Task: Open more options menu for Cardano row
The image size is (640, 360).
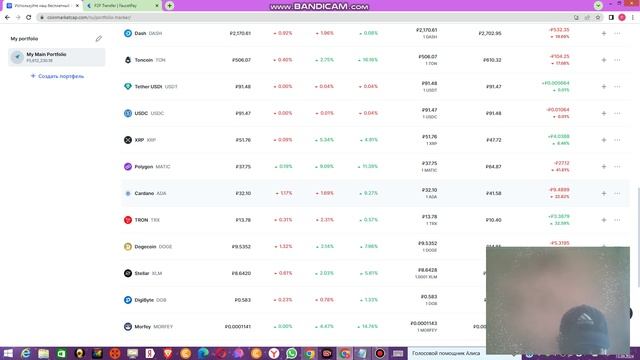Action: [x=617, y=193]
